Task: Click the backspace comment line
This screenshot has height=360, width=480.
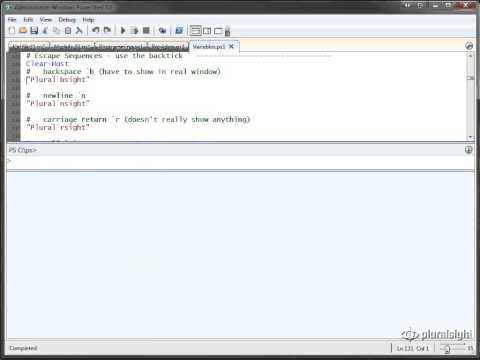Action: 123,72
